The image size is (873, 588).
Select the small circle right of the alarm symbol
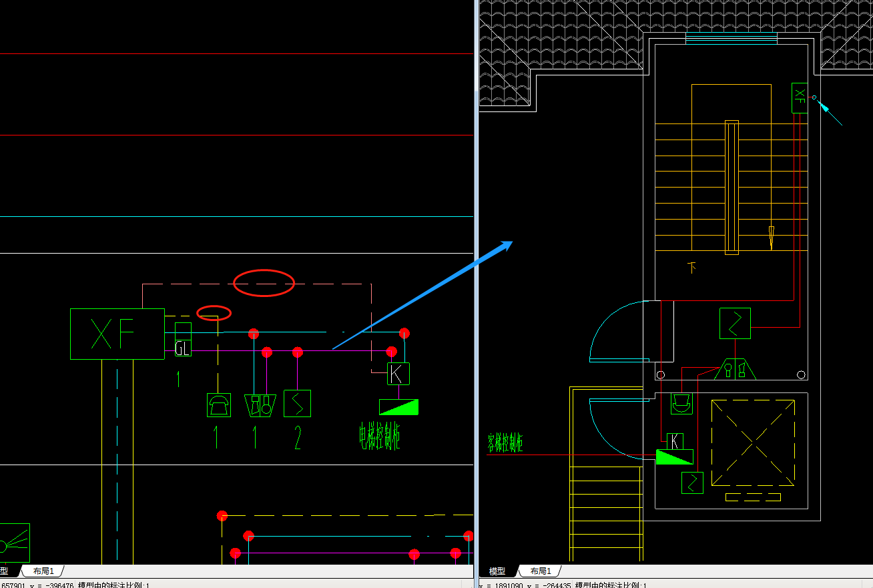click(802, 375)
